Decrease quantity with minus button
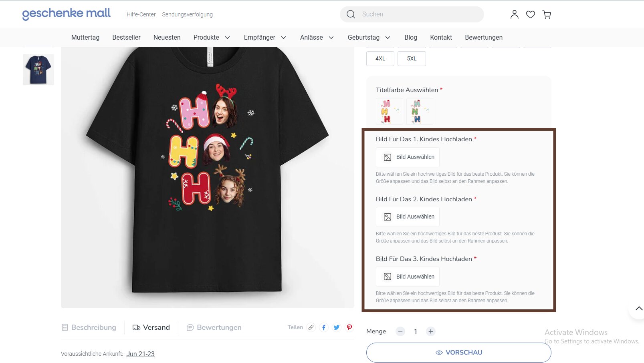The height and width of the screenshot is (363, 644). pyautogui.click(x=400, y=331)
